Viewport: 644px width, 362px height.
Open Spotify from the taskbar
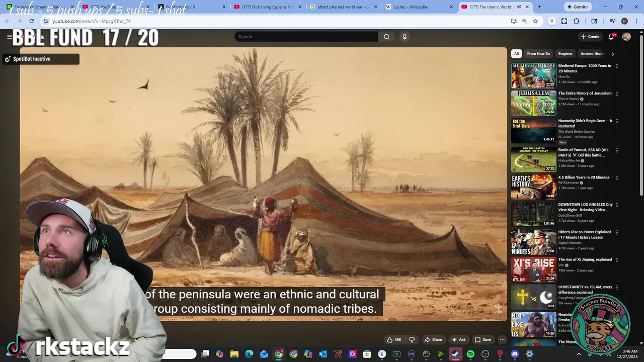point(470,354)
